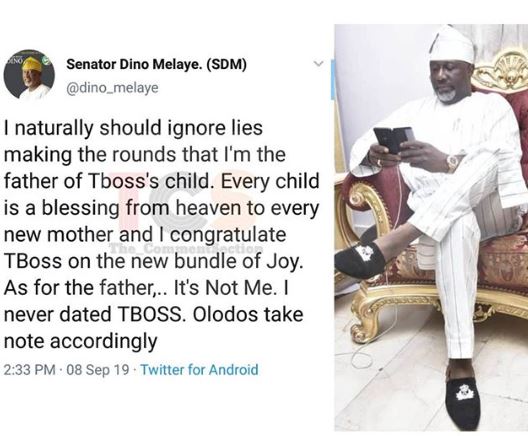528x436 pixels.
Task: Open the Senator Dino Melaye. (SDM) name
Action: (x=156, y=64)
